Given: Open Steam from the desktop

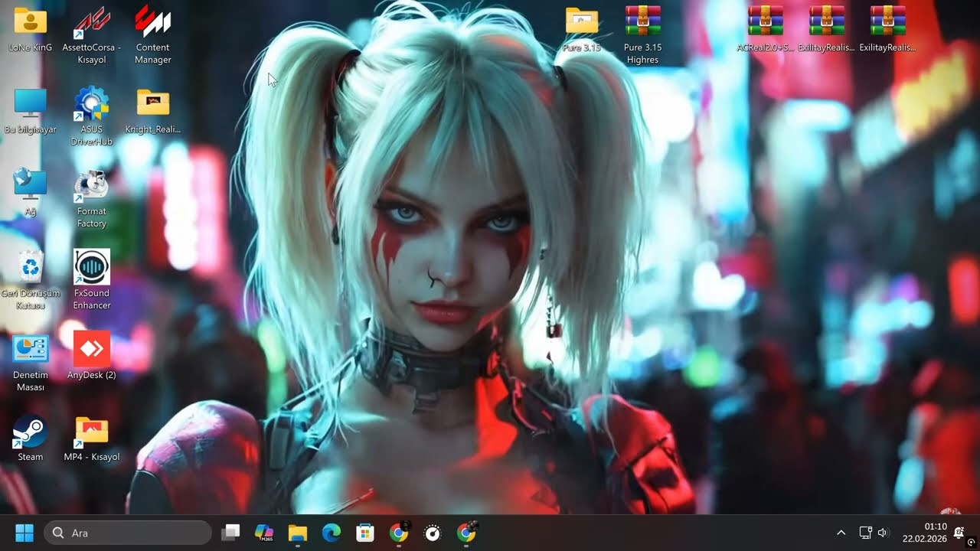Looking at the screenshot, I should click(31, 439).
